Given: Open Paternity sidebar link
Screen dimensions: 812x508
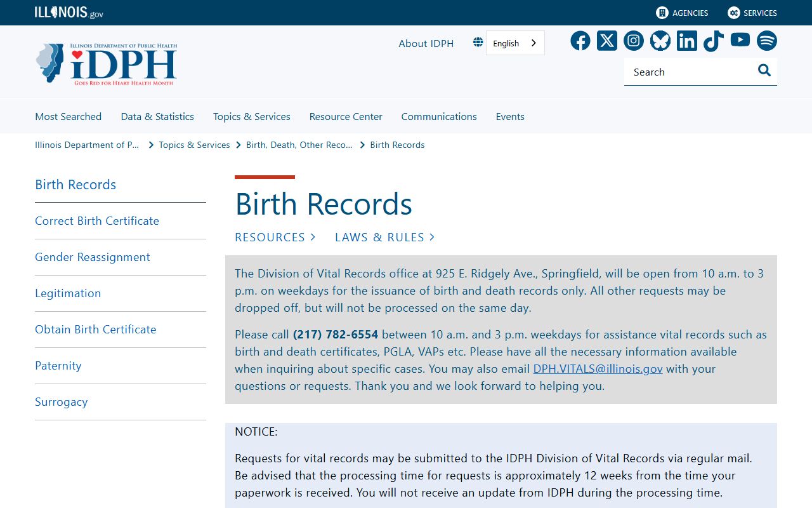Looking at the screenshot, I should point(58,365).
